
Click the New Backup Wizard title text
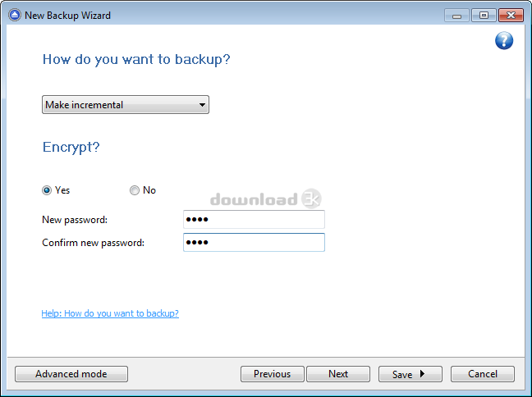tap(67, 16)
